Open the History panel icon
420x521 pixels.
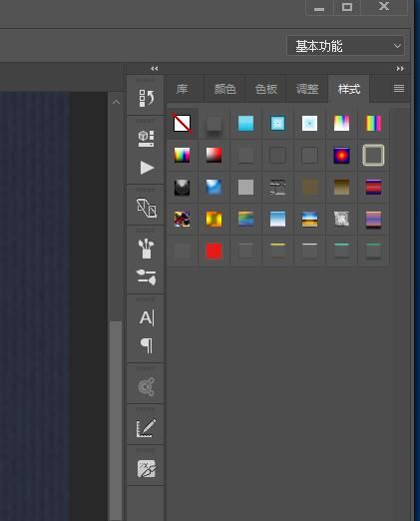click(x=146, y=98)
